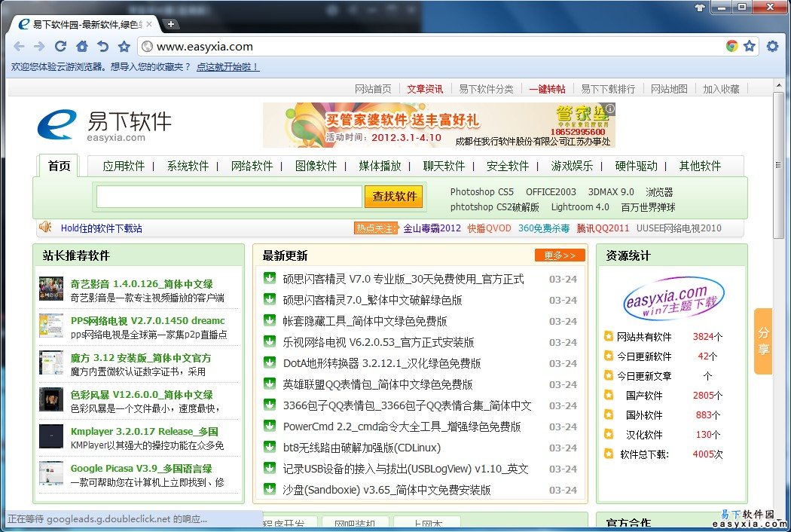Open a new tab with plus button
The height and width of the screenshot is (532, 791).
pos(171,24)
